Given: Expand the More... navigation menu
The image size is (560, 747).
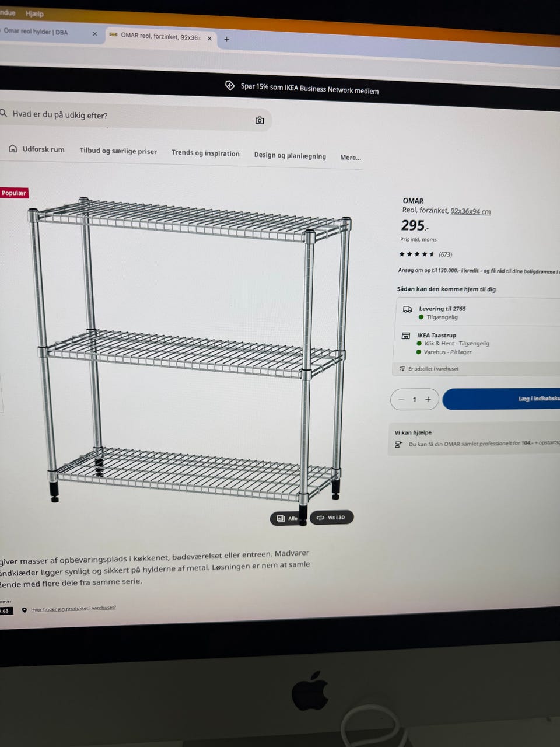Looking at the screenshot, I should (x=351, y=157).
